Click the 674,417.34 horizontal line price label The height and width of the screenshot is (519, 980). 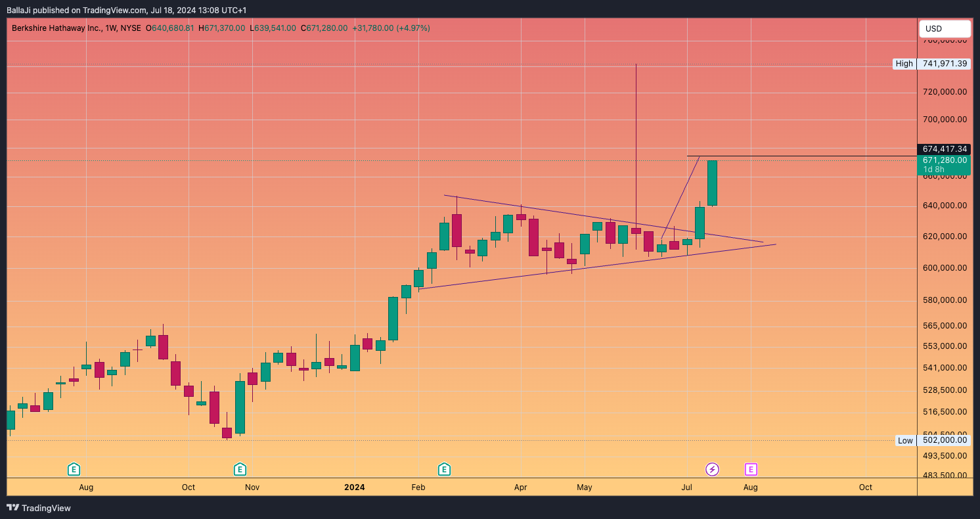pyautogui.click(x=944, y=149)
